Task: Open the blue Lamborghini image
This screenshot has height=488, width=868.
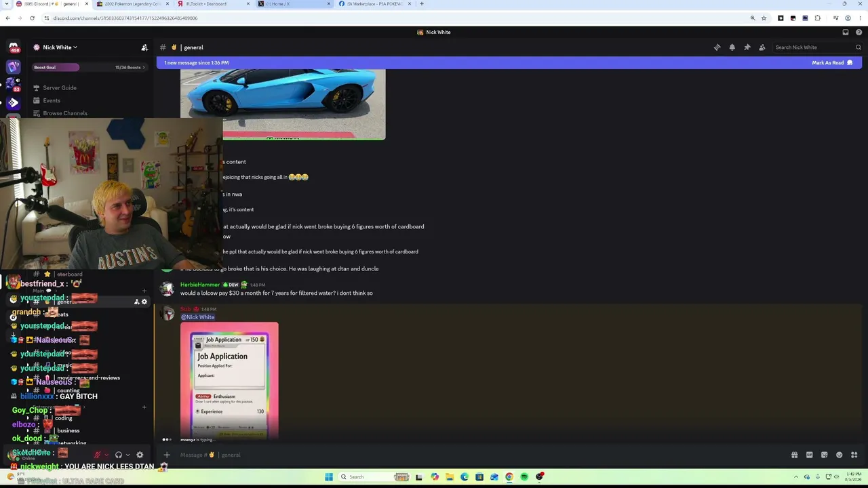Action: 283,104
